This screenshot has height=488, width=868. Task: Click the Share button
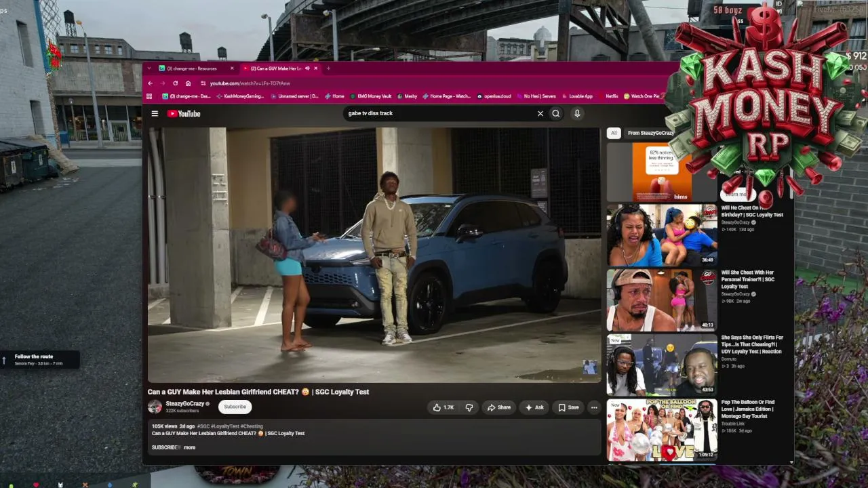coord(499,407)
